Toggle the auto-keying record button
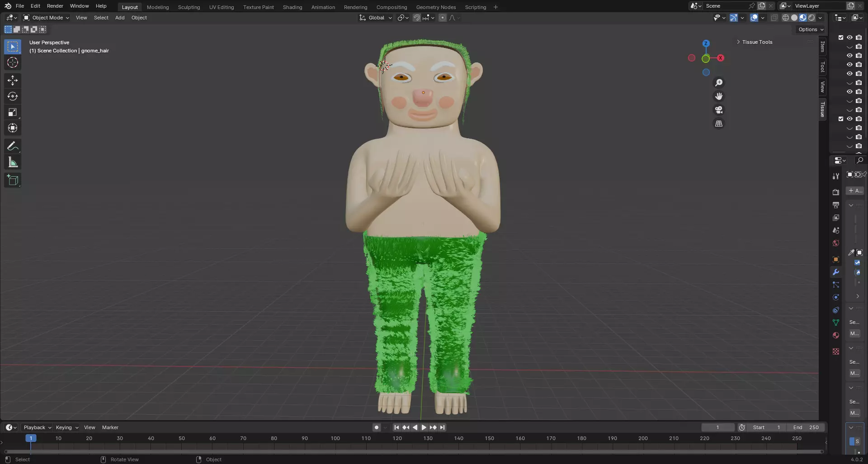Image resolution: width=868 pixels, height=464 pixels. click(x=376, y=427)
